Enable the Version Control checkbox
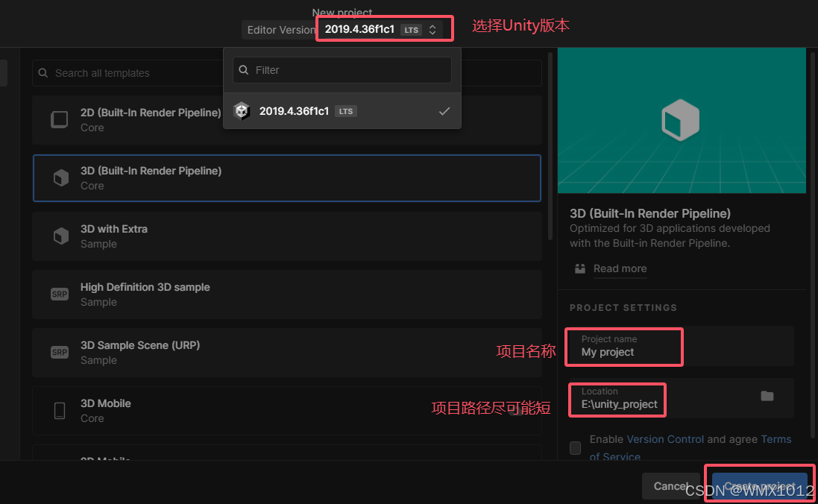 [x=576, y=447]
